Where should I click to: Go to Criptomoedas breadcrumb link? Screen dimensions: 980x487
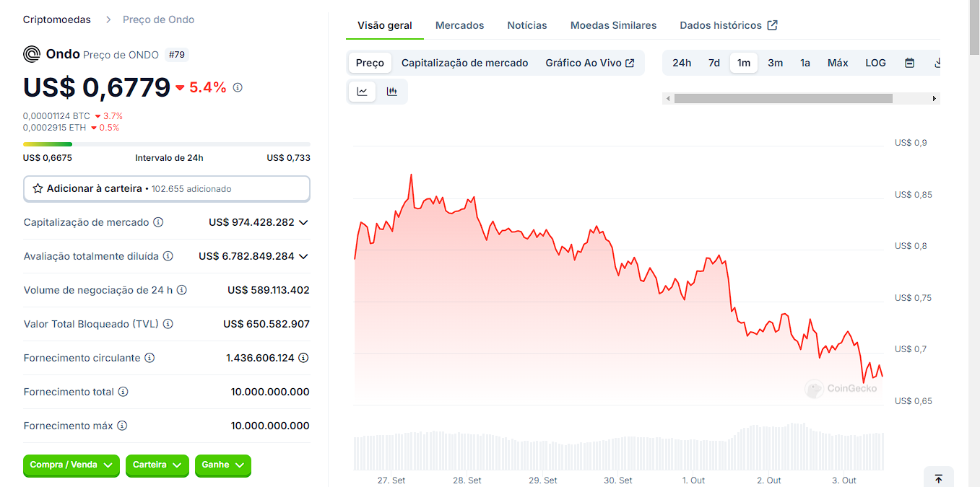click(x=57, y=19)
